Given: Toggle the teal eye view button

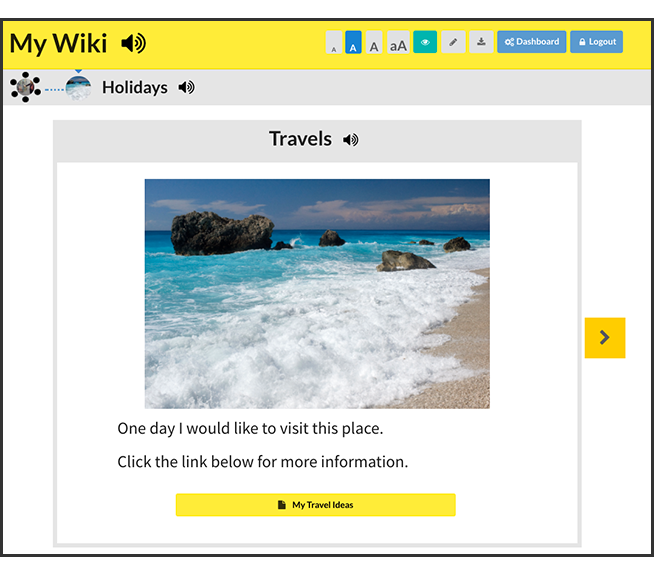Looking at the screenshot, I should point(425,42).
